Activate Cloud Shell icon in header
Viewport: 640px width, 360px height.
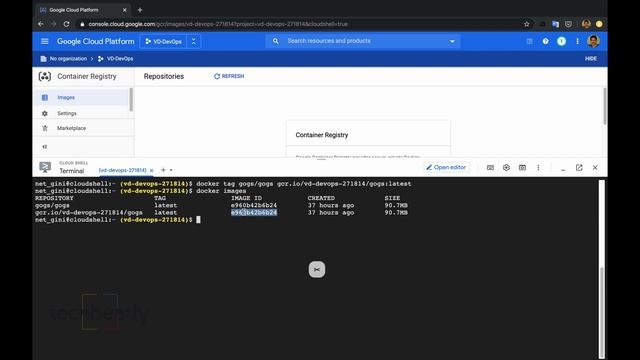[x=529, y=41]
